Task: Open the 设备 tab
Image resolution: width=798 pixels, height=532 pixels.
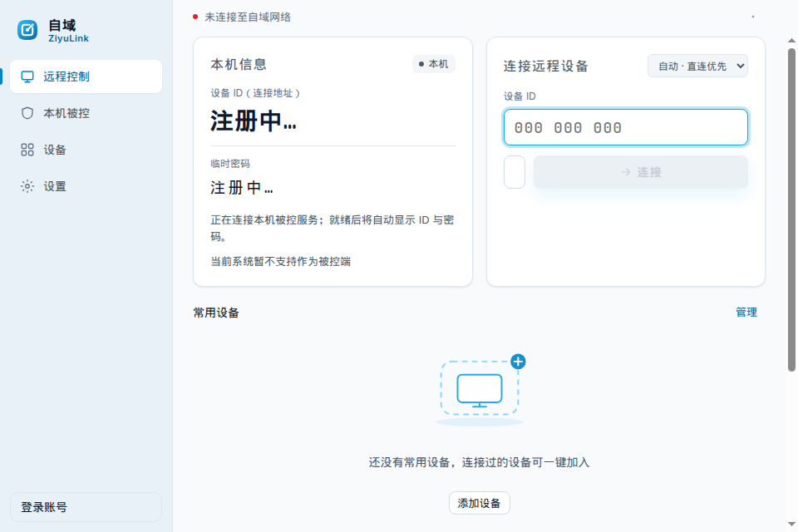Action: click(x=86, y=150)
